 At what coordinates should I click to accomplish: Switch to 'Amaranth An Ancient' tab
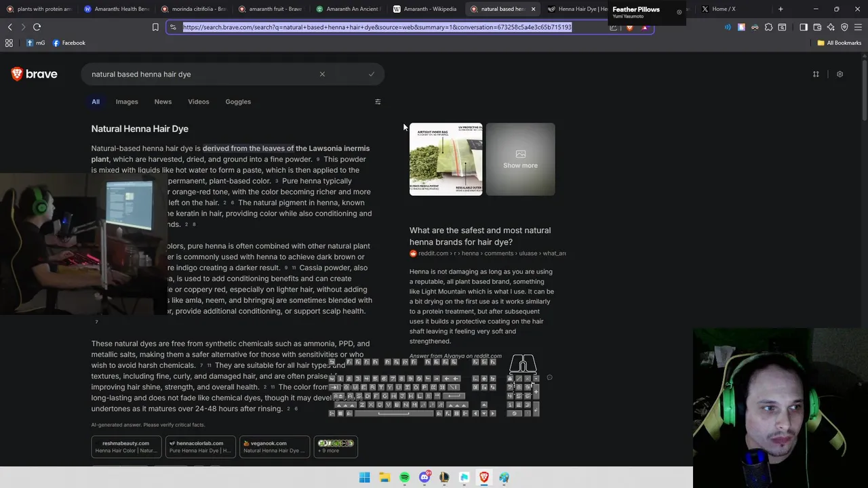pos(349,9)
